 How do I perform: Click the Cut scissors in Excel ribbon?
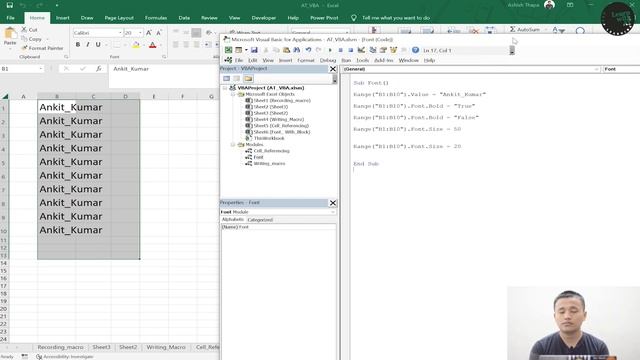tap(29, 30)
